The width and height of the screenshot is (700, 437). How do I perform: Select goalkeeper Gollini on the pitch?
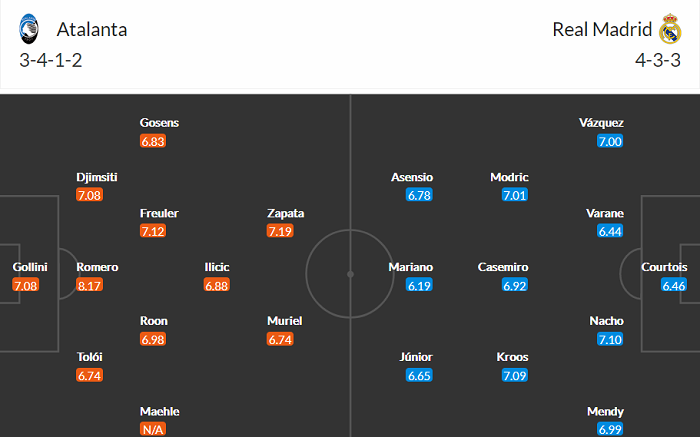(x=29, y=267)
